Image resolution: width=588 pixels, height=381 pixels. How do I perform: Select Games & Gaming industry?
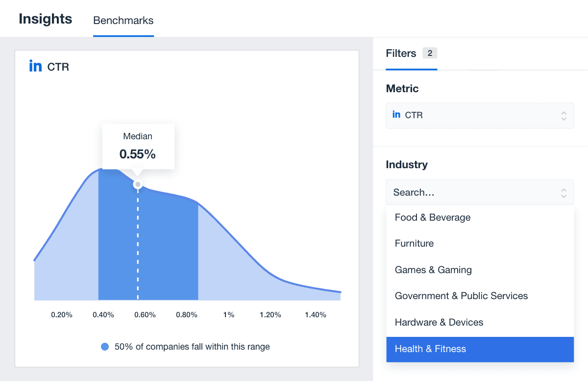[433, 270]
